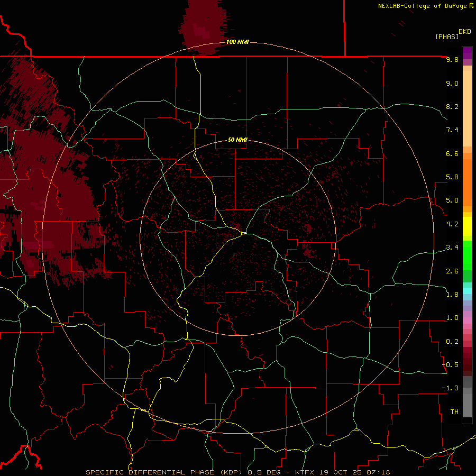Select the 6.6 scale label

pos(452,153)
